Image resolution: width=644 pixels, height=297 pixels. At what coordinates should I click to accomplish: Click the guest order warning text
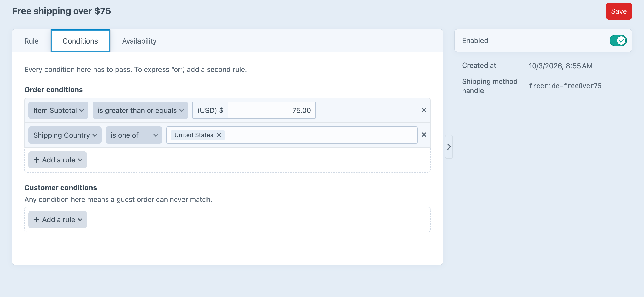pos(118,199)
